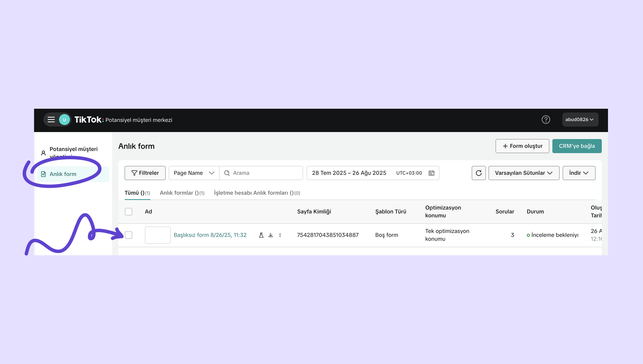
Task: Open the abud0826 account dropdown
Action: tap(580, 120)
